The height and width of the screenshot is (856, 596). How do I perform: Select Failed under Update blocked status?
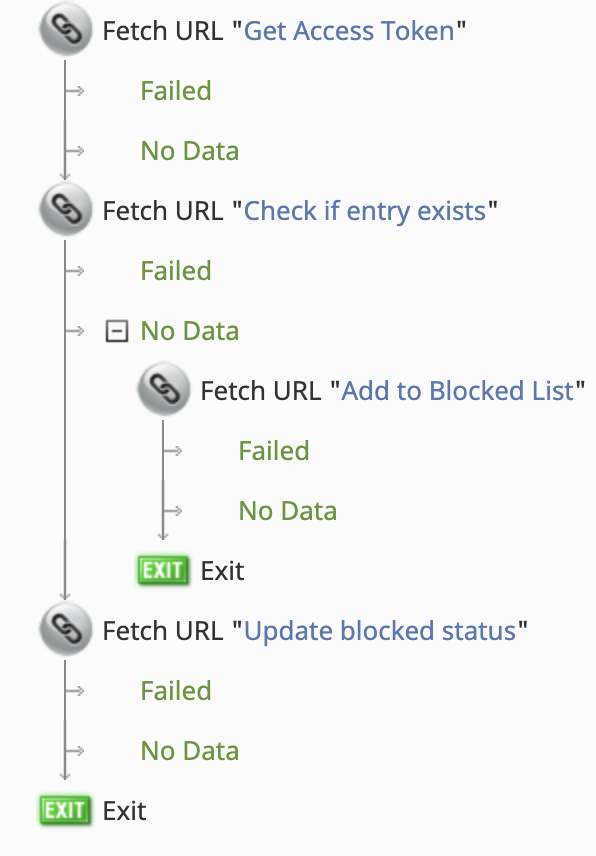tap(176, 691)
